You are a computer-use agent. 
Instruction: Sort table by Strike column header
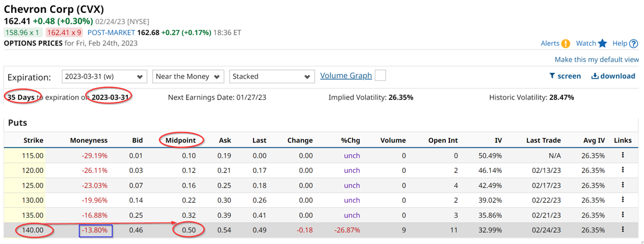pos(33,140)
